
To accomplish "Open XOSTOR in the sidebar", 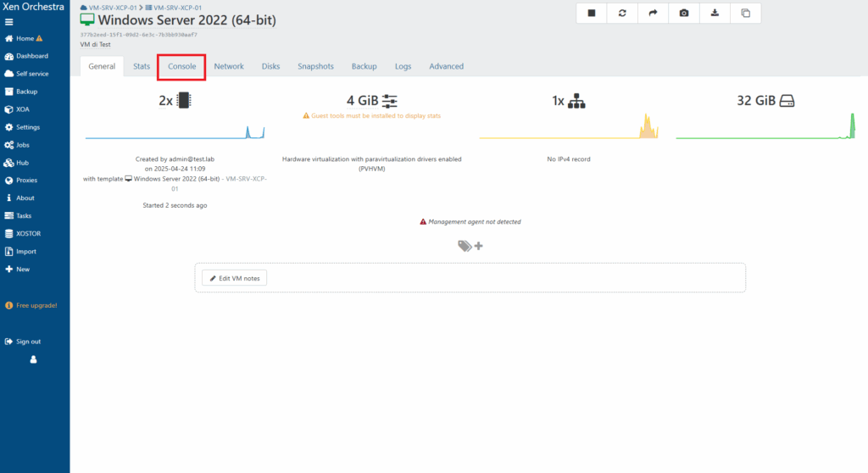I will point(23,233).
